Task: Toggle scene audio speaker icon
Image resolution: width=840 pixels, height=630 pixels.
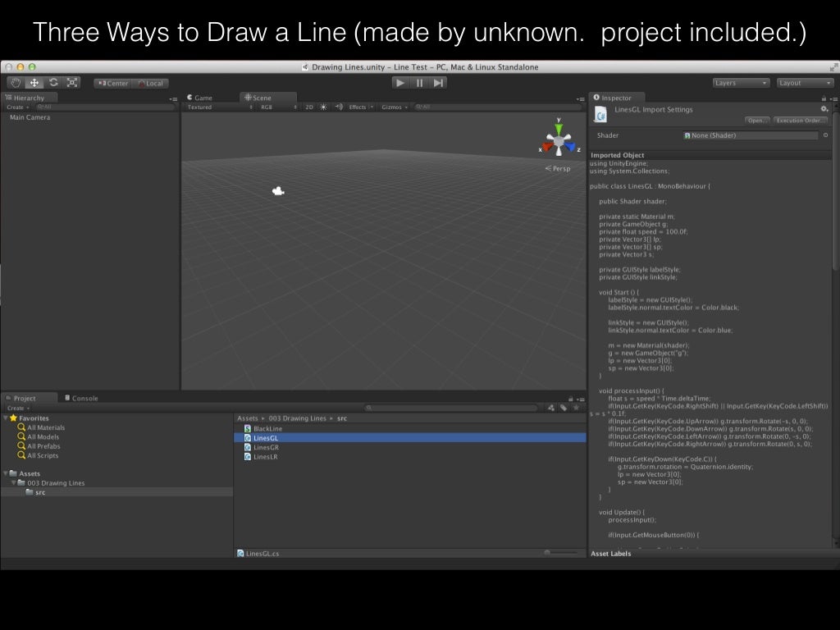Action: (339, 107)
